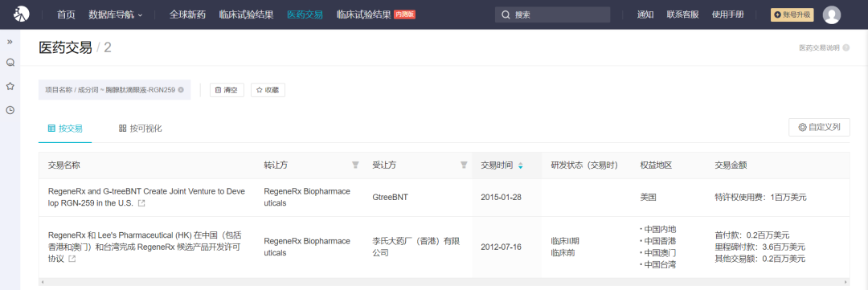Image resolution: width=868 pixels, height=290 pixels.
Task: Click the 研发状态（交易时）column header
Action: (x=584, y=165)
